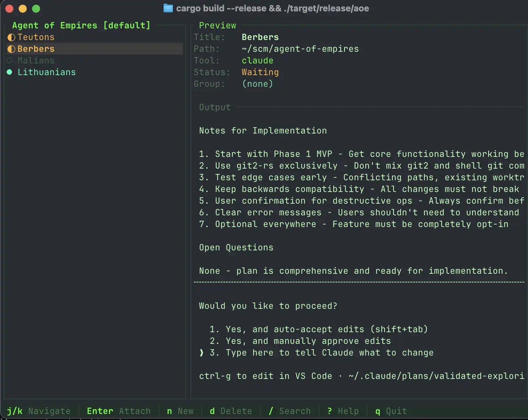Click the green zoom window button
Screen dimensions: 528x420
click(36, 9)
